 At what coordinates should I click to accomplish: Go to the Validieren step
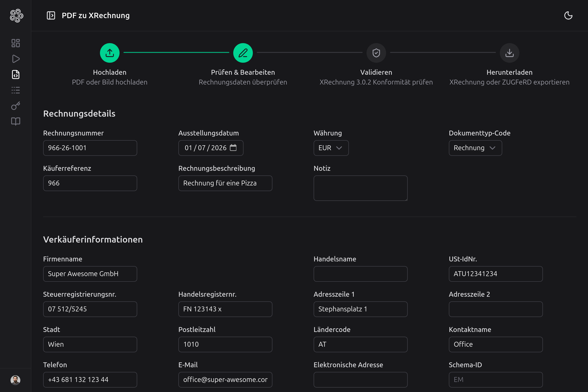pyautogui.click(x=376, y=53)
